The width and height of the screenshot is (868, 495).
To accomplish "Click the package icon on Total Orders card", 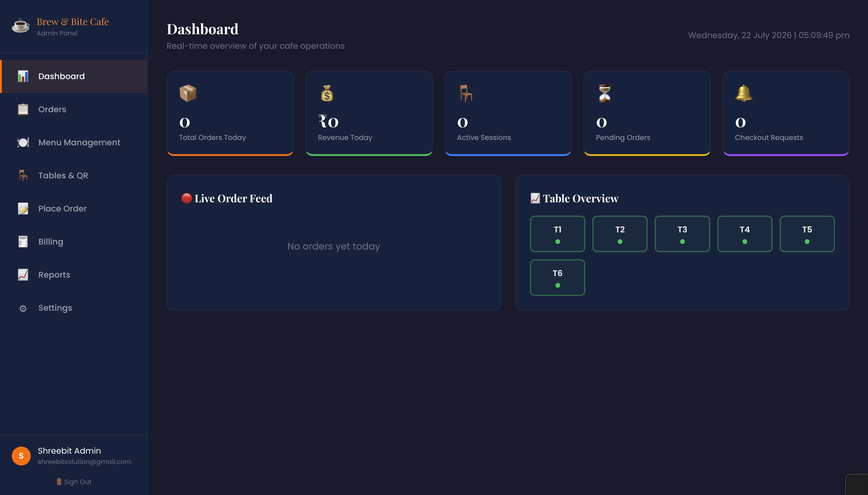I will click(188, 93).
